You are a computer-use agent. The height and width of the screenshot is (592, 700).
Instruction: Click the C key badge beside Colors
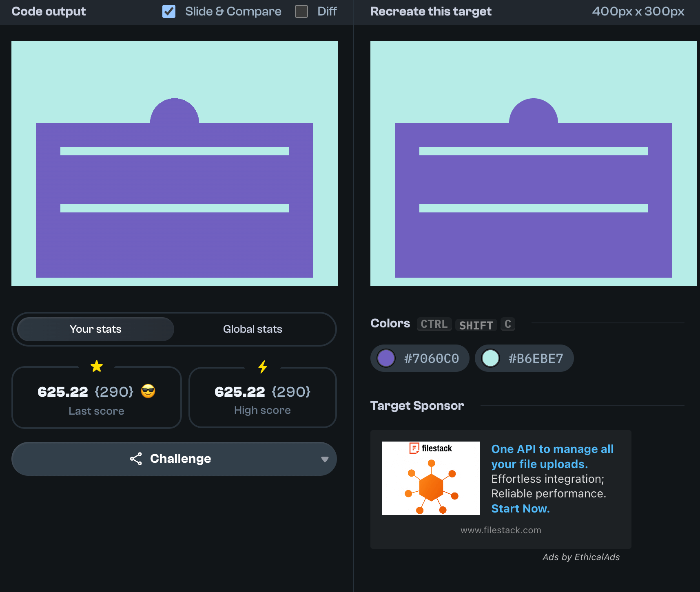507,324
